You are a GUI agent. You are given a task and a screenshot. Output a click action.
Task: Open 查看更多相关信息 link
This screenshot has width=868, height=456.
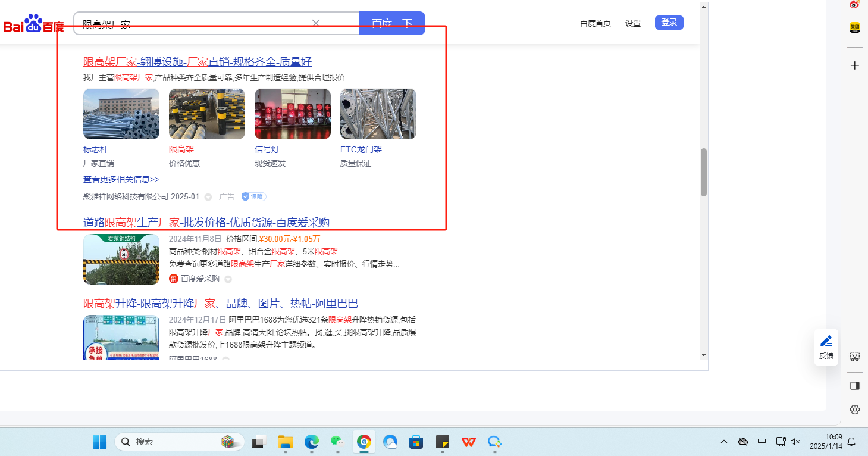(x=121, y=179)
